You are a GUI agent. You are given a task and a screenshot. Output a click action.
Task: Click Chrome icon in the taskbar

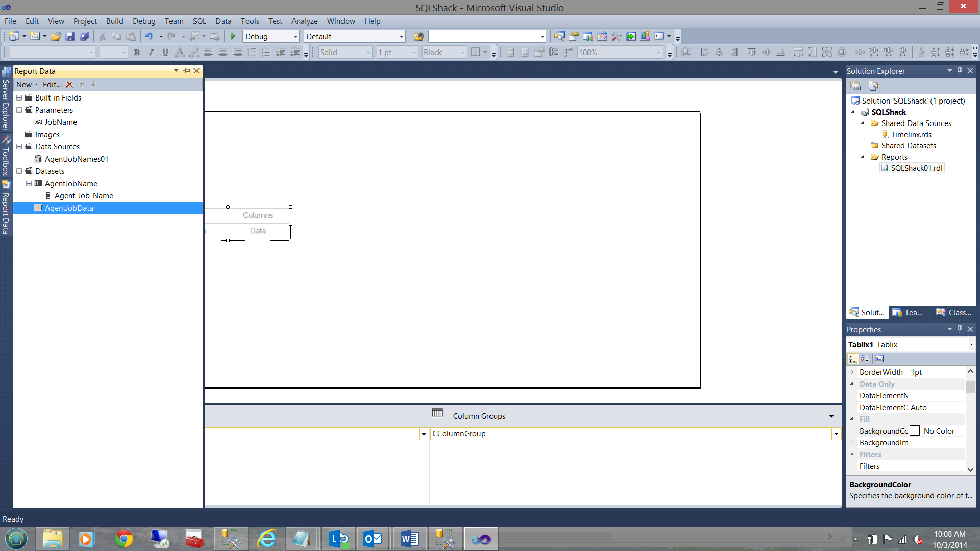pos(124,539)
